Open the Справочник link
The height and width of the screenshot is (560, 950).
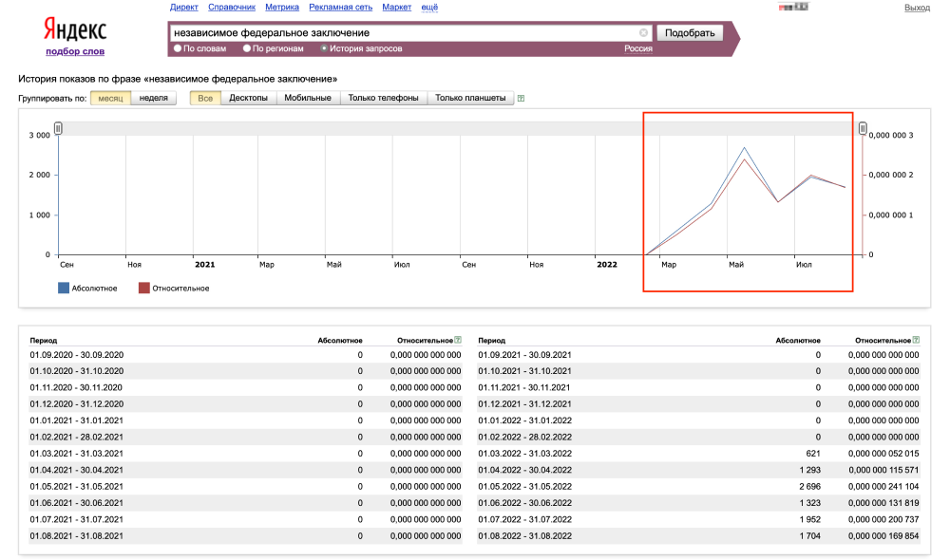(232, 8)
